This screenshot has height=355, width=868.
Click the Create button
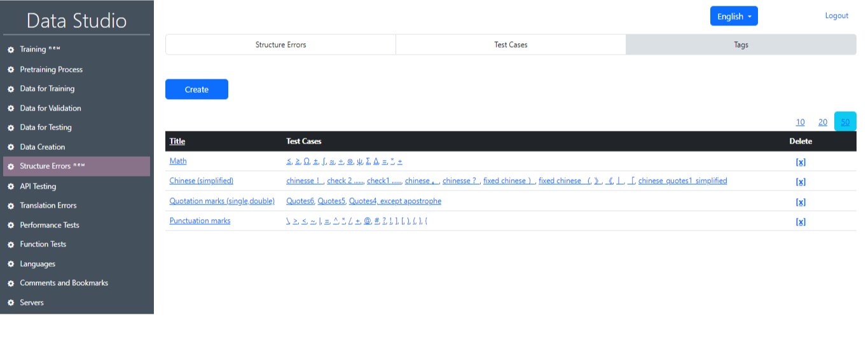(x=196, y=90)
